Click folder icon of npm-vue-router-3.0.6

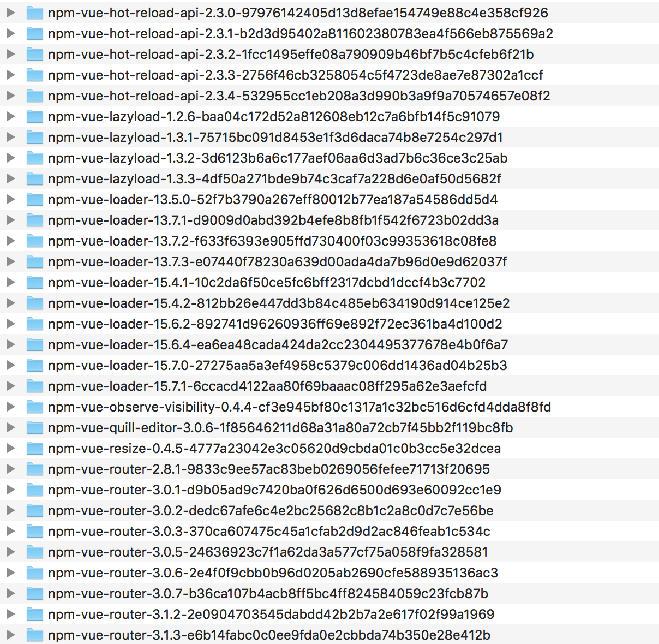click(35, 573)
